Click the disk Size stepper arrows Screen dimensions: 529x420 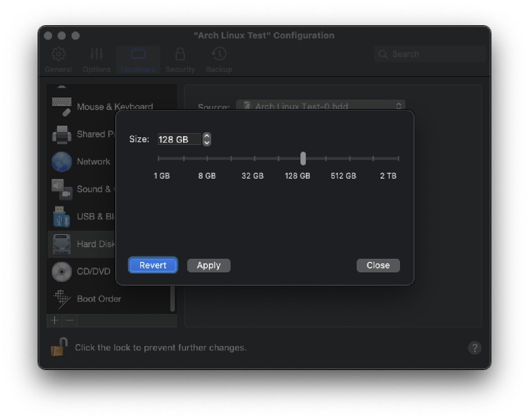(x=207, y=139)
